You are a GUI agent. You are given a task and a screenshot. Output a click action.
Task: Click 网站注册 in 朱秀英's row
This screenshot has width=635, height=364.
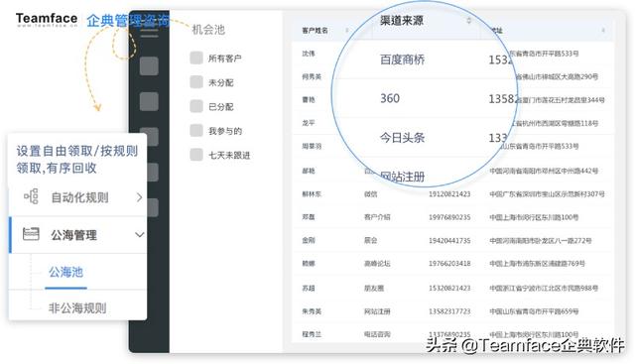pos(377,311)
